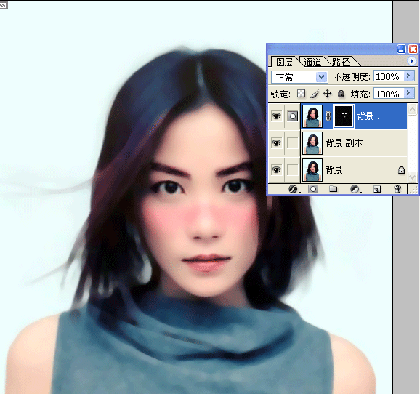Select the locked 背景 layer thumbnail
420x394 pixels.
pos(312,170)
